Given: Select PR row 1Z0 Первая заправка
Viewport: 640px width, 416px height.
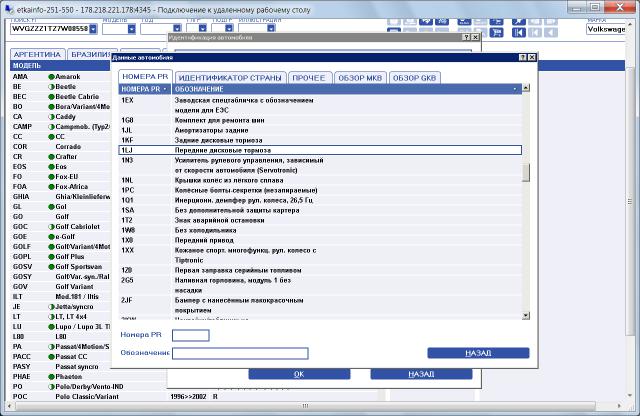Looking at the screenshot, I should (320, 270).
